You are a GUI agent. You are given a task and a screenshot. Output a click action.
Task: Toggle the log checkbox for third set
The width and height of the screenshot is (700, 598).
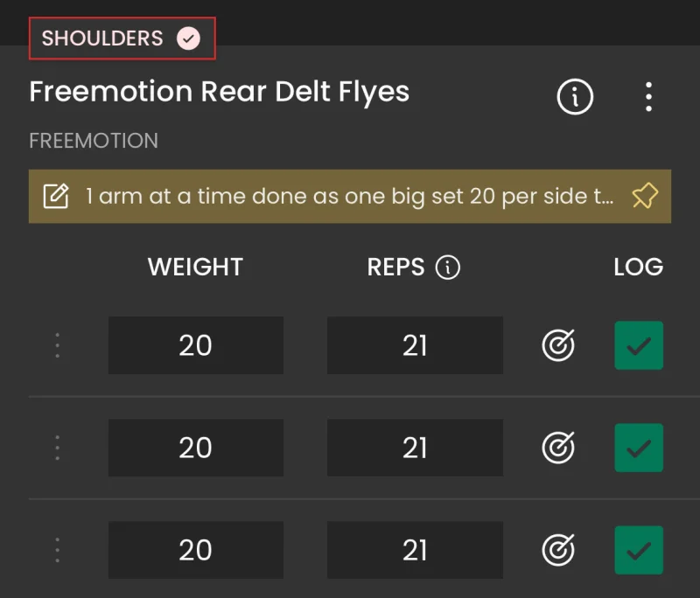[x=639, y=550]
